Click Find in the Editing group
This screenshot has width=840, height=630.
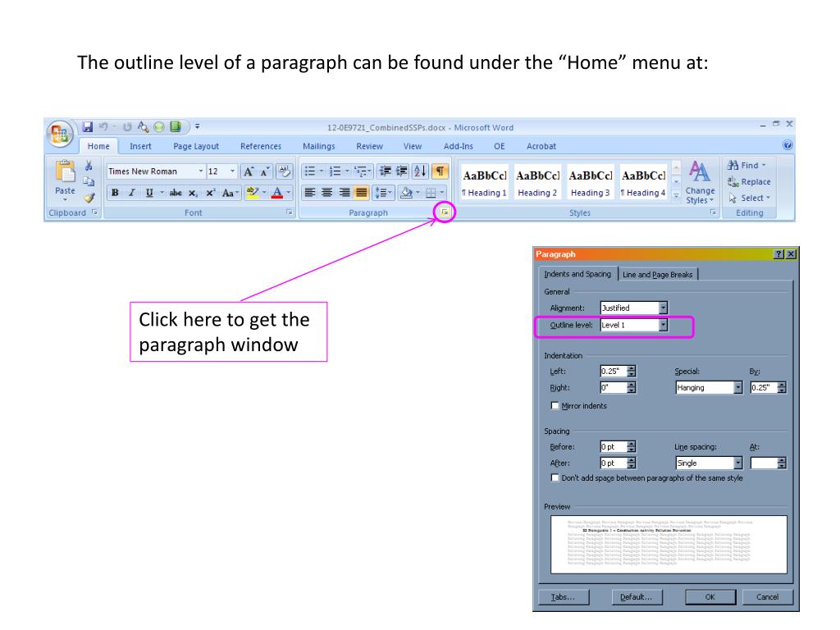click(746, 166)
